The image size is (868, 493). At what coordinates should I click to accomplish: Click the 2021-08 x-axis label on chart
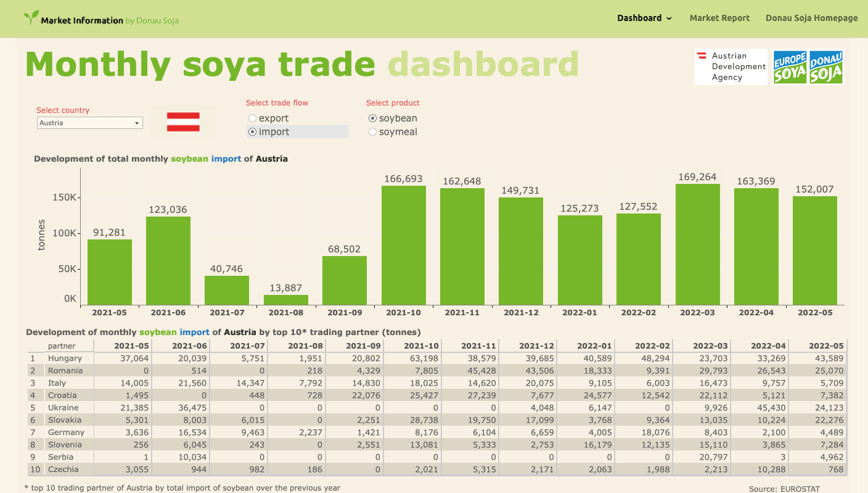pyautogui.click(x=286, y=313)
